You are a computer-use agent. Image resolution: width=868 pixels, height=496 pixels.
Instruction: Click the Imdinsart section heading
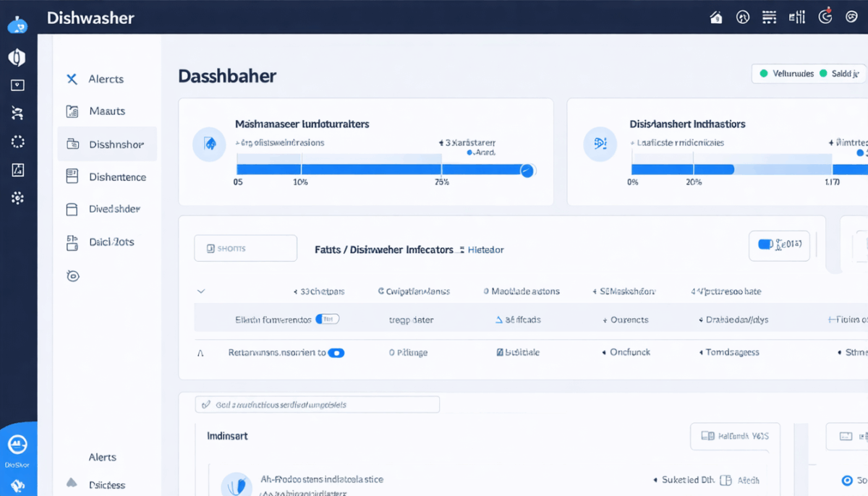coord(228,437)
